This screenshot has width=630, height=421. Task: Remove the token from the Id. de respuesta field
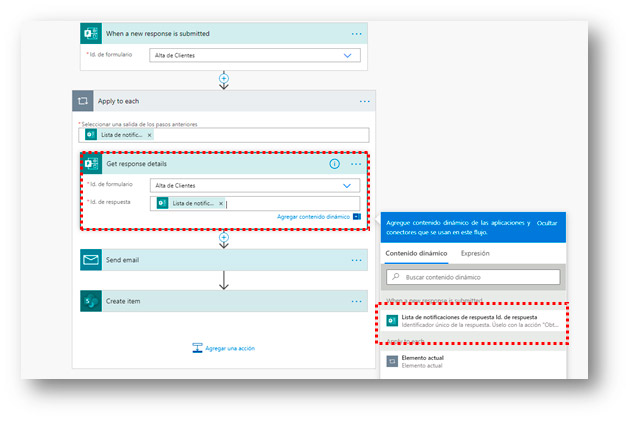coord(221,203)
